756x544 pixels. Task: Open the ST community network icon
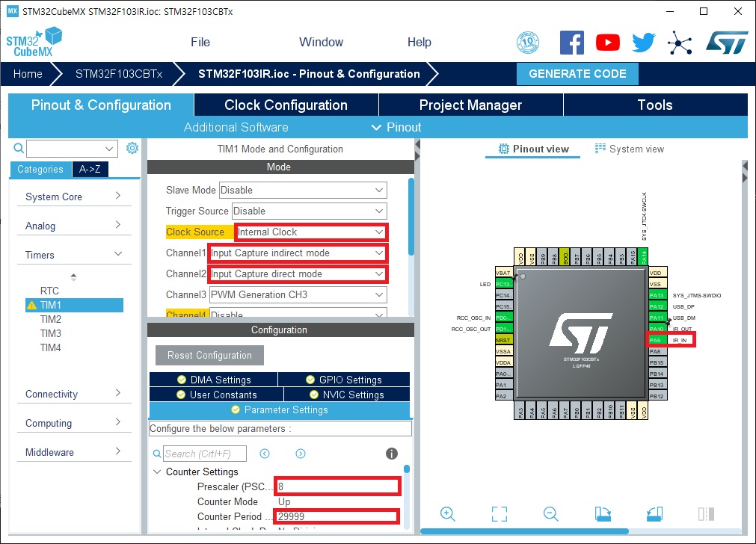coord(680,43)
